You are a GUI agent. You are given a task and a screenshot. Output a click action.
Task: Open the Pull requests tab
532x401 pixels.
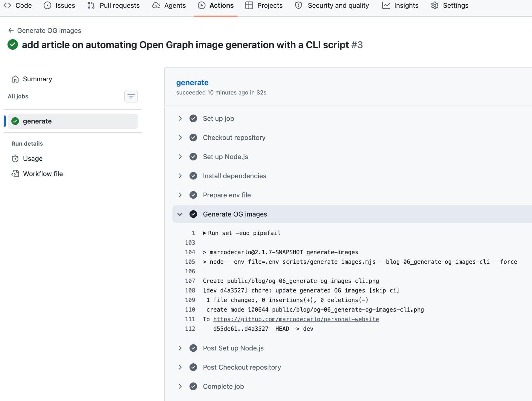coord(114,5)
